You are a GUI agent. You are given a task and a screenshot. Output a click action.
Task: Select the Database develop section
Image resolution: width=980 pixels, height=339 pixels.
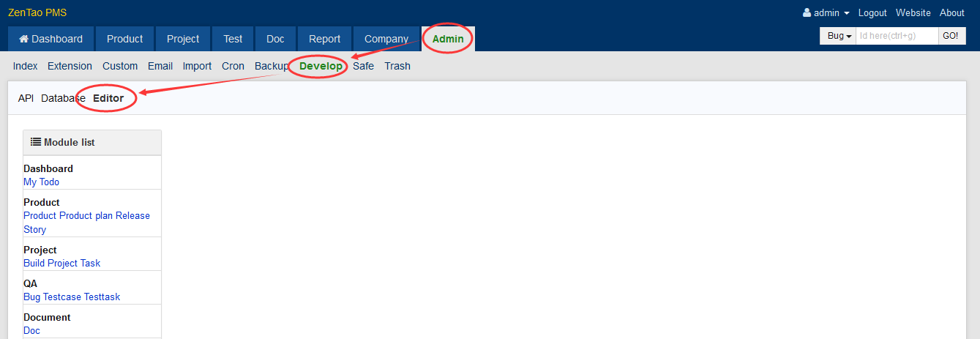pyautogui.click(x=62, y=98)
